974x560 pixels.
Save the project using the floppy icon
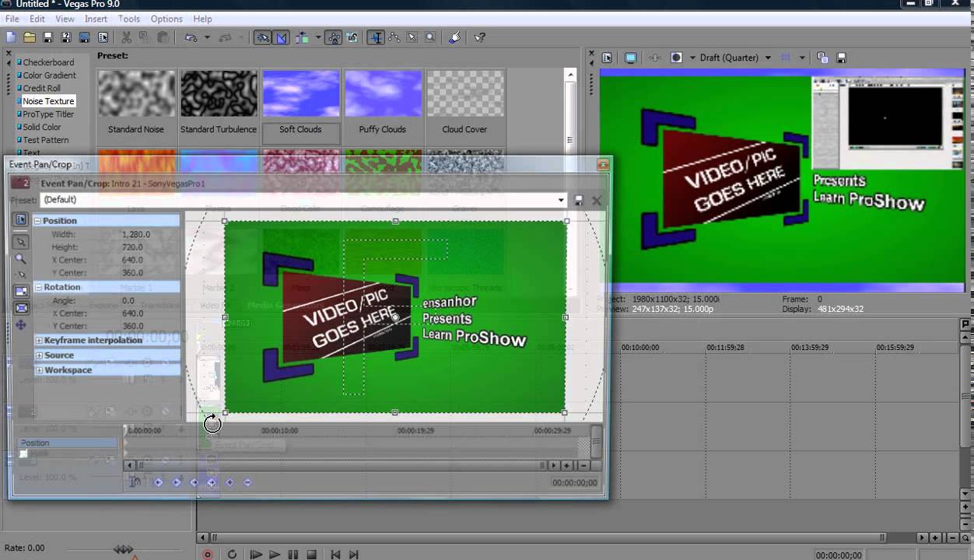click(x=47, y=37)
